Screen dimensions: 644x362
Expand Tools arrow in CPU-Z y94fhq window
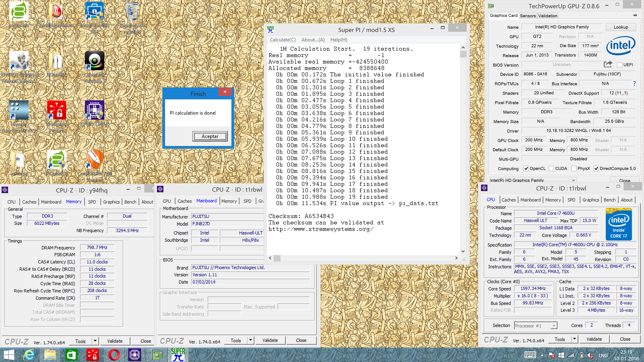click(95, 341)
